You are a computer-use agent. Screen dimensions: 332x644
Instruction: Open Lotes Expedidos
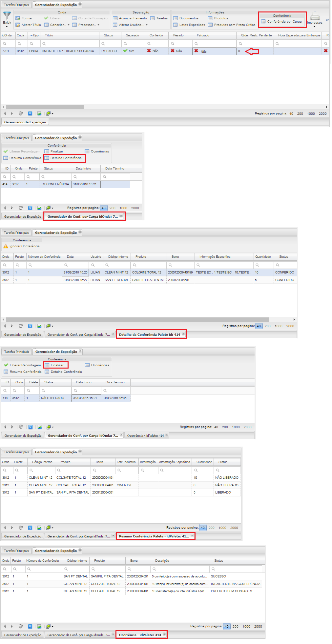click(189, 25)
